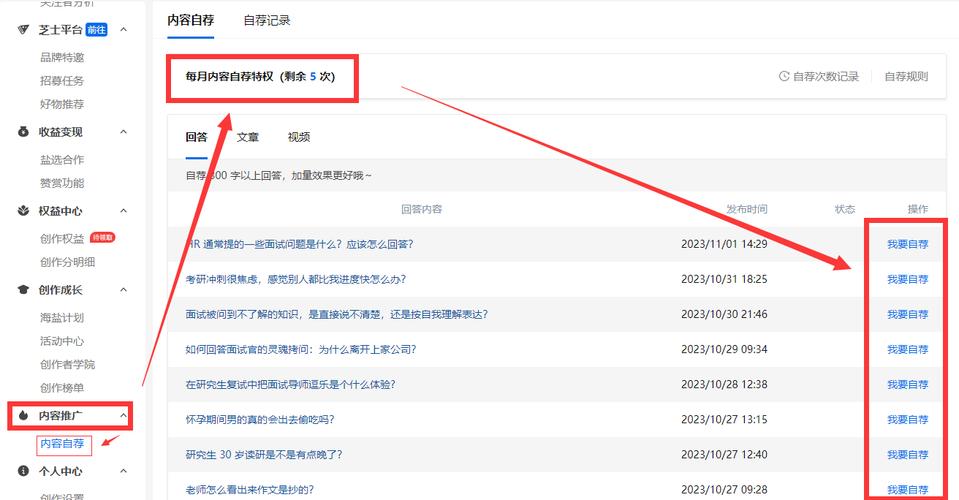
Task: Open the answer 在研究生复试中把面试导师逗乐
Action: (290, 384)
